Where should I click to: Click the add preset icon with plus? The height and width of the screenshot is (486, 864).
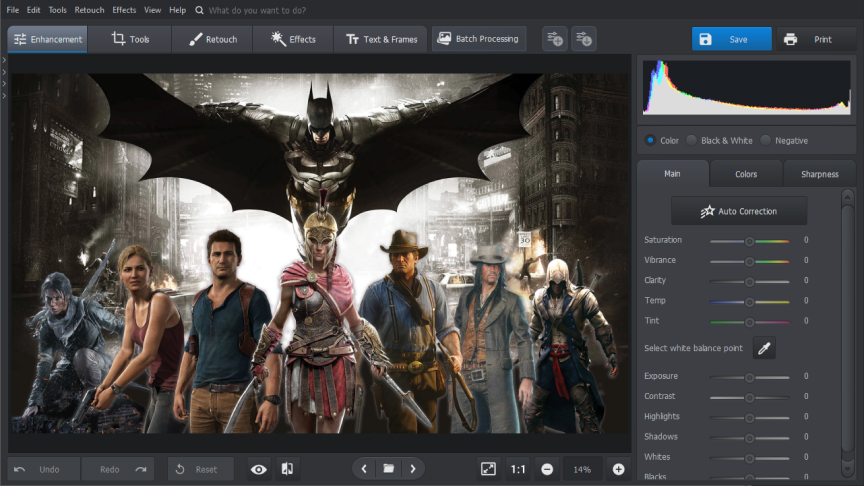[555, 39]
